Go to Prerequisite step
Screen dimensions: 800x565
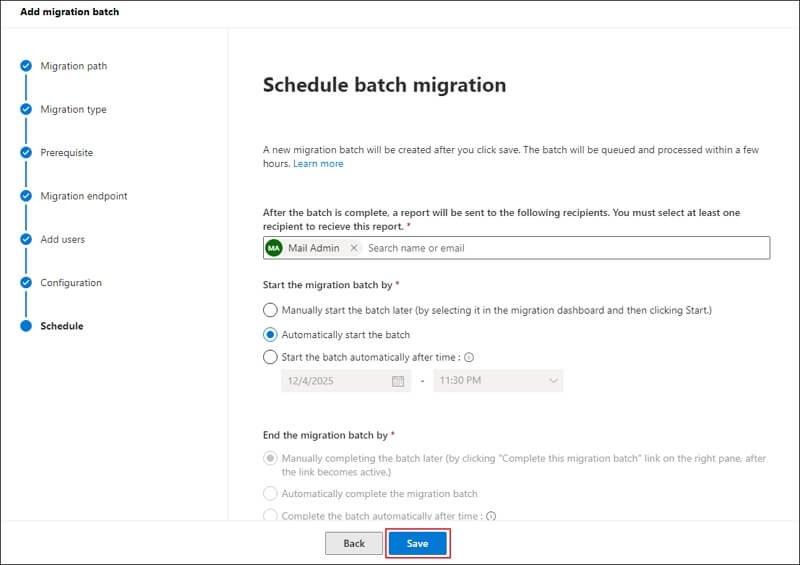click(x=66, y=153)
